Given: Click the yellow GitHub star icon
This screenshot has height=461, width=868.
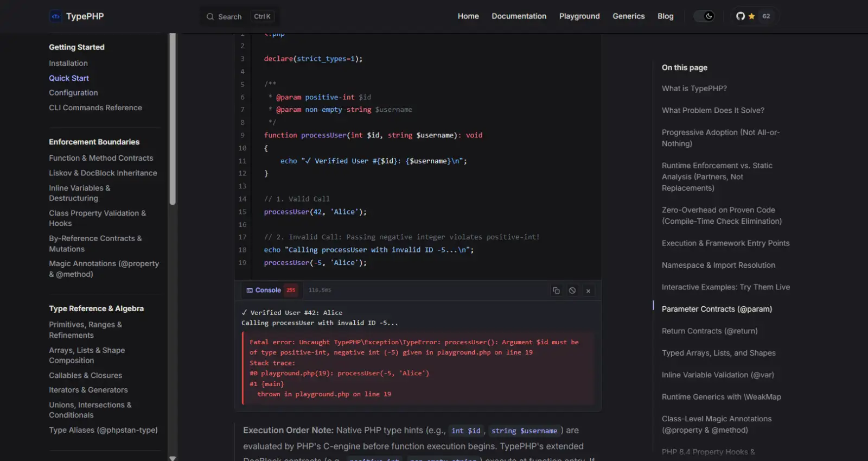Looking at the screenshot, I should (751, 16).
